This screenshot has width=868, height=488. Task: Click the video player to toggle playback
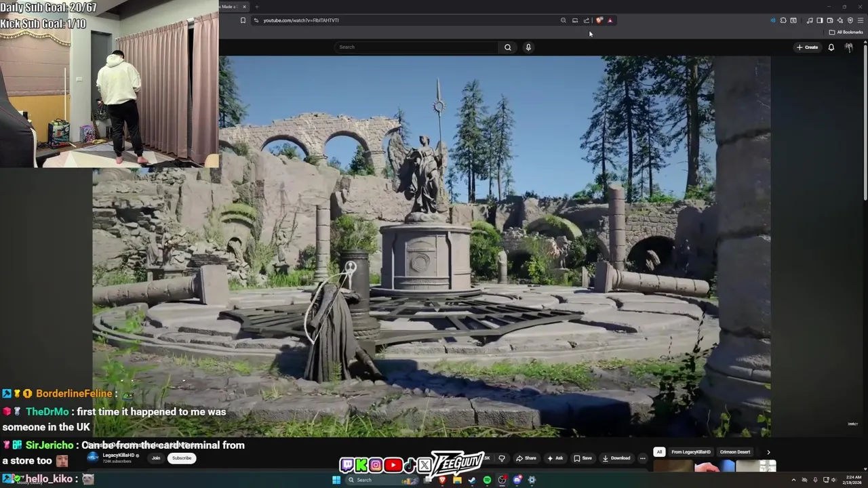pos(431,247)
